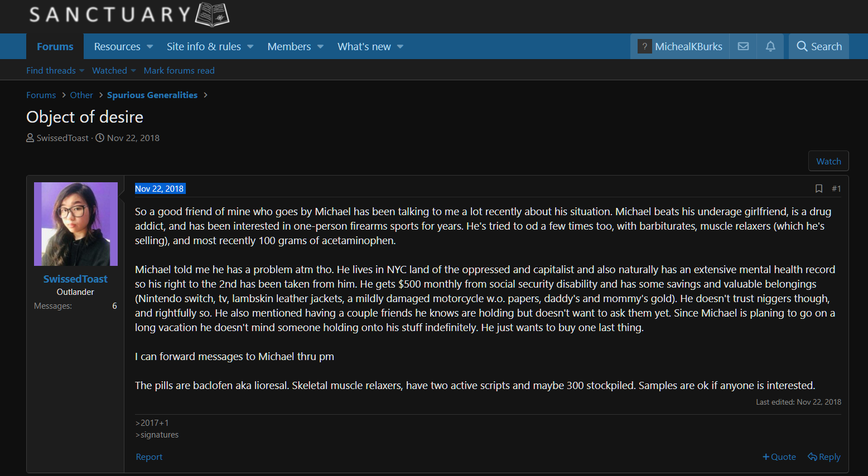Click the Watch thread button
Image resolution: width=868 pixels, height=476 pixels.
pos(828,161)
